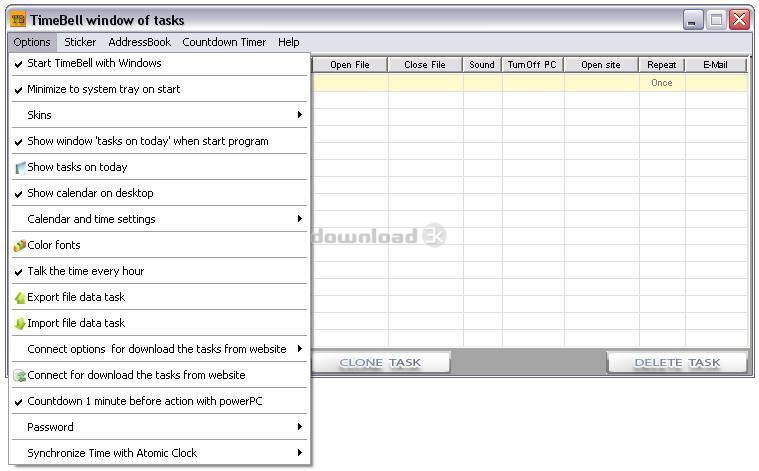759x471 pixels.
Task: Open the AddressBook menu
Action: [139, 42]
